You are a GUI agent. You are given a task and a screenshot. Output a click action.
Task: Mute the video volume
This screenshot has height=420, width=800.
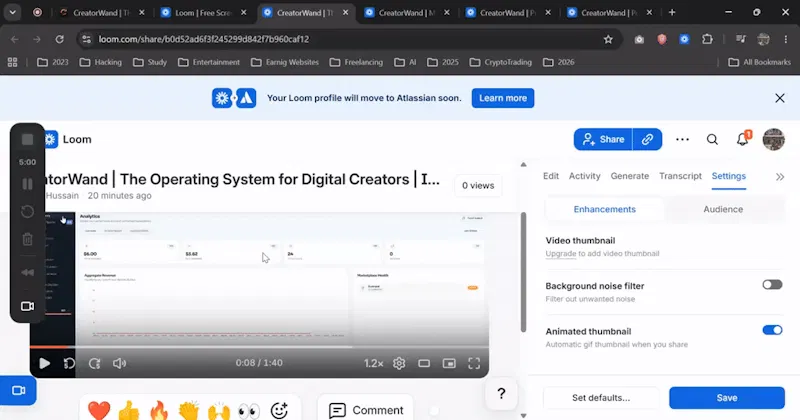(119, 363)
